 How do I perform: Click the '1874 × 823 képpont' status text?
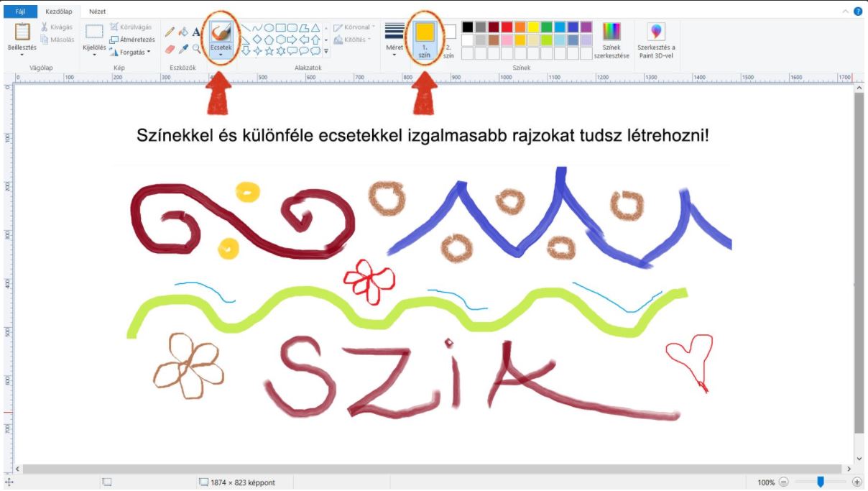point(242,483)
